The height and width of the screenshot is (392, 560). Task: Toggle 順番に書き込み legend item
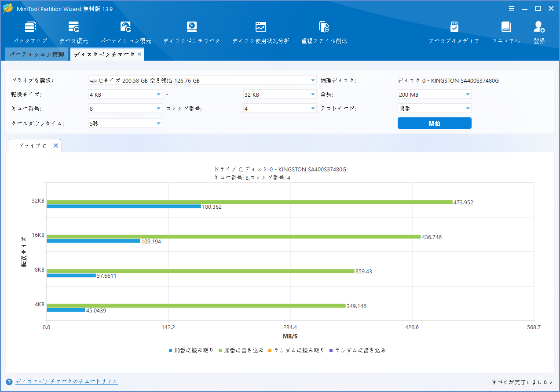[x=241, y=350]
